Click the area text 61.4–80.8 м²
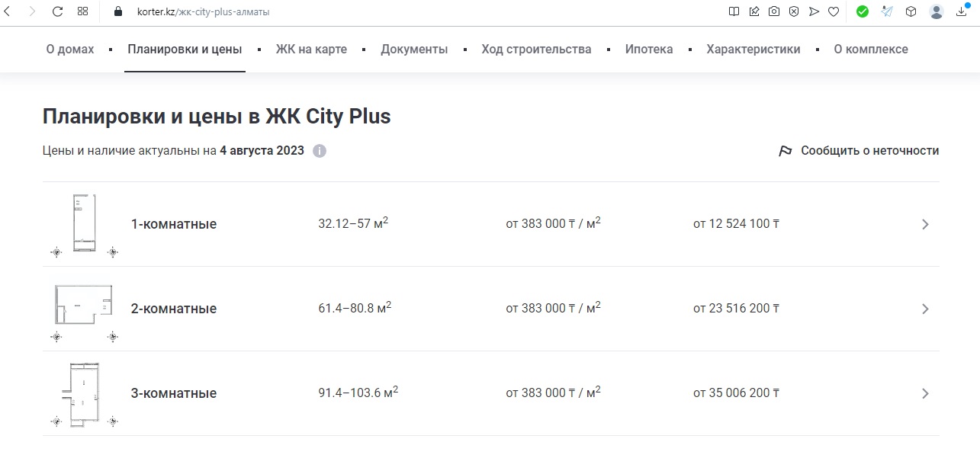This screenshot has height=455, width=980. [x=355, y=308]
